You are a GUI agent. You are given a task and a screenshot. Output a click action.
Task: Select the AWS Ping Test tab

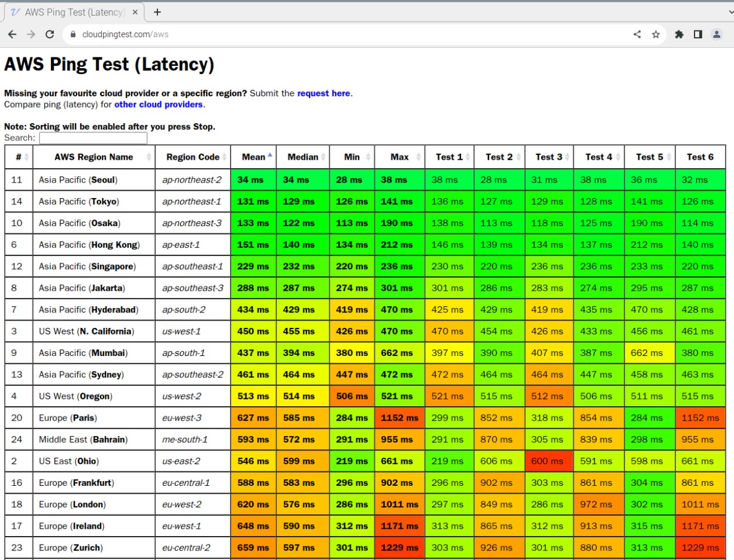pyautogui.click(x=74, y=12)
